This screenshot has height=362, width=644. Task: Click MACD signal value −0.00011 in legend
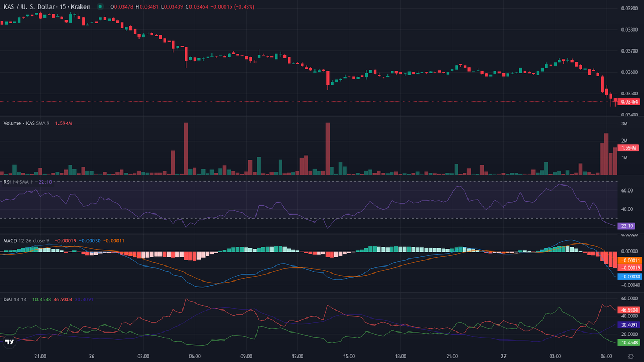[113, 241]
